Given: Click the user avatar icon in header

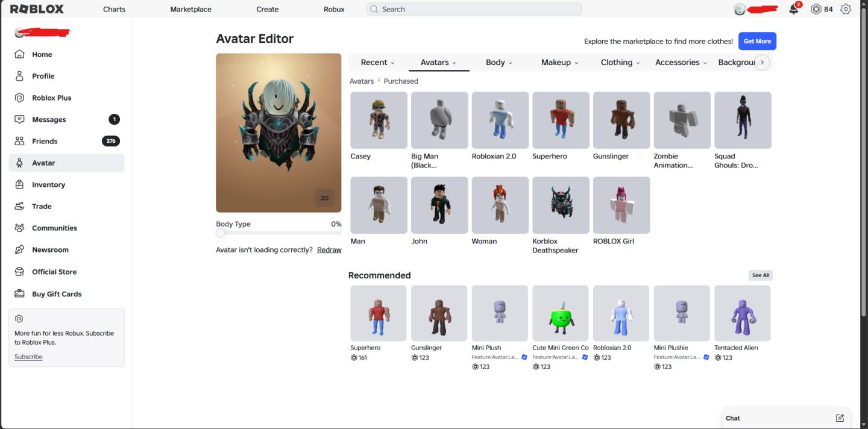Looking at the screenshot, I should (x=740, y=9).
